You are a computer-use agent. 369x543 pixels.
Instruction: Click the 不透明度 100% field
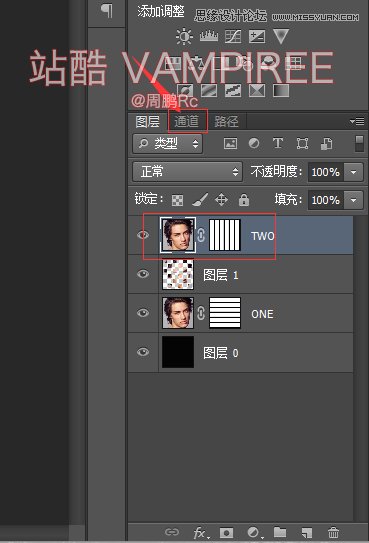325,172
